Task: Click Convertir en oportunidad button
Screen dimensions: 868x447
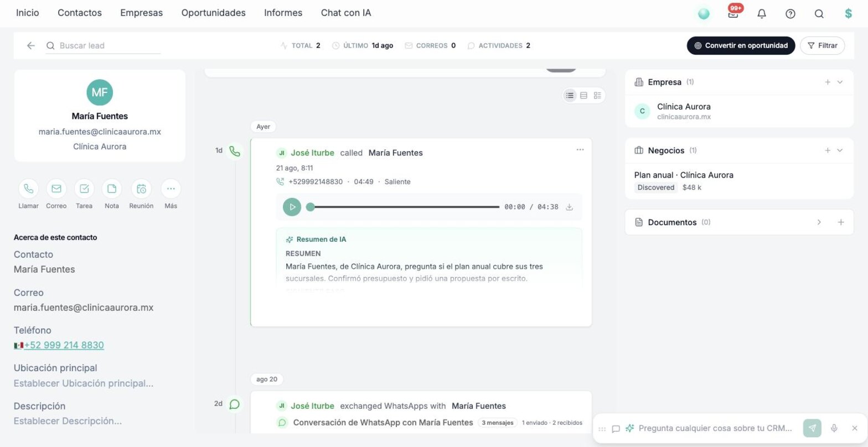Action: click(x=741, y=45)
